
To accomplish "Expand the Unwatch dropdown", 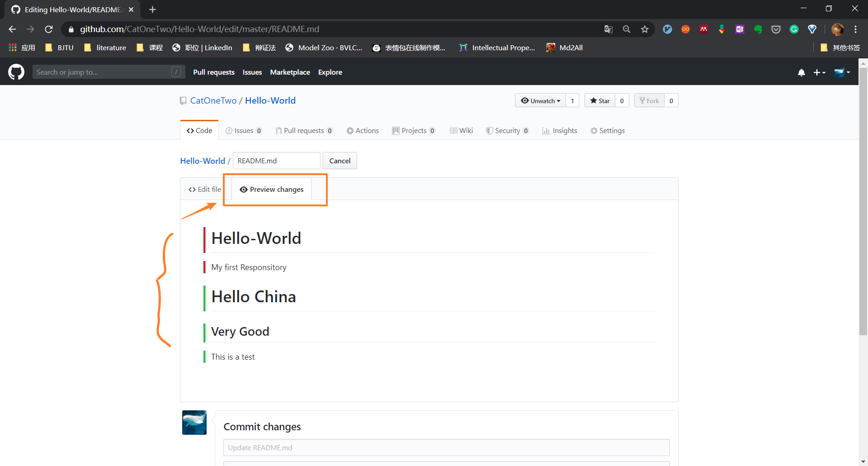I will (540, 100).
